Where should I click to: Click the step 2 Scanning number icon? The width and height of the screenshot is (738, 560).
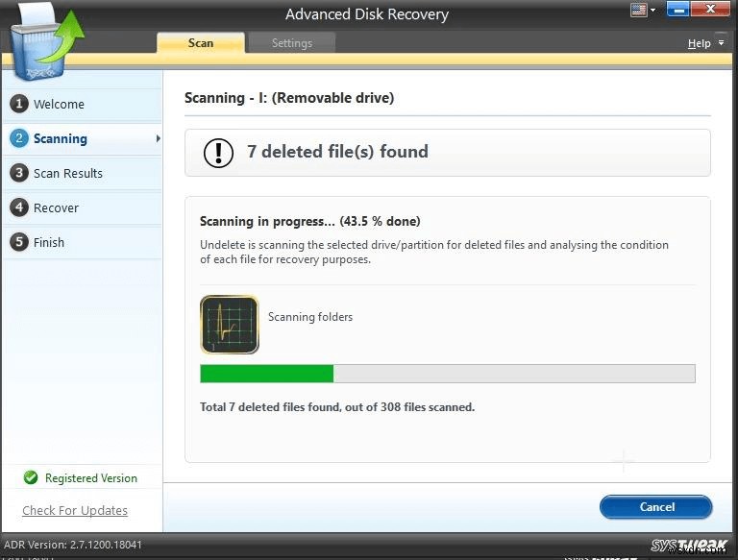(x=19, y=138)
